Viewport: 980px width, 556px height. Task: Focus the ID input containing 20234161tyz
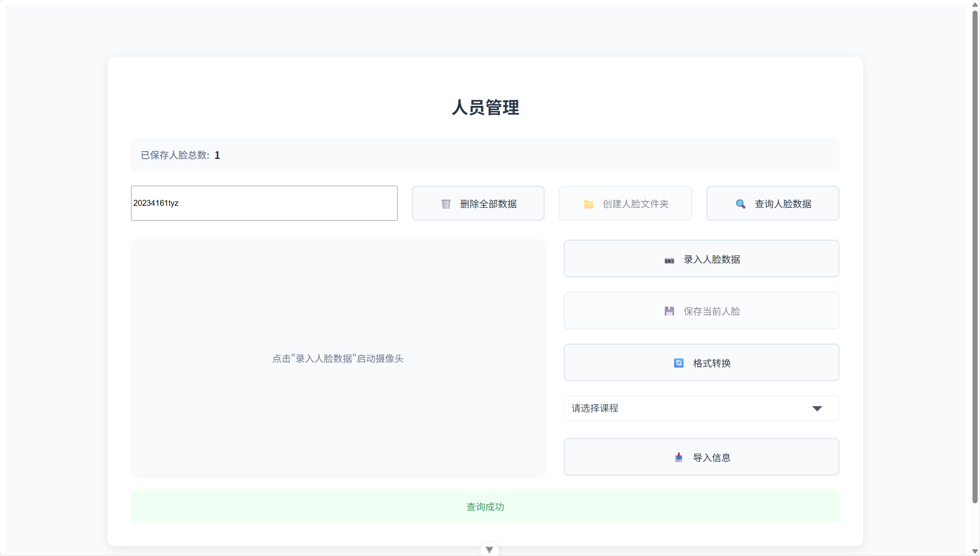click(x=264, y=203)
